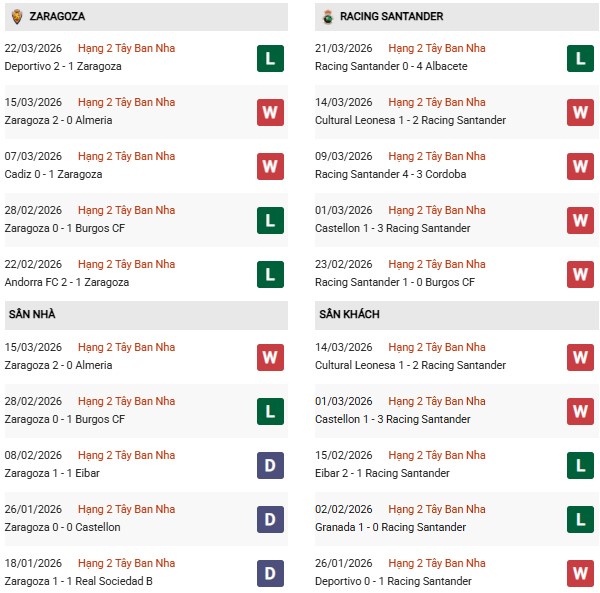Click the D badge for Zaragoza 1 - 1 Eibar

pyautogui.click(x=269, y=465)
